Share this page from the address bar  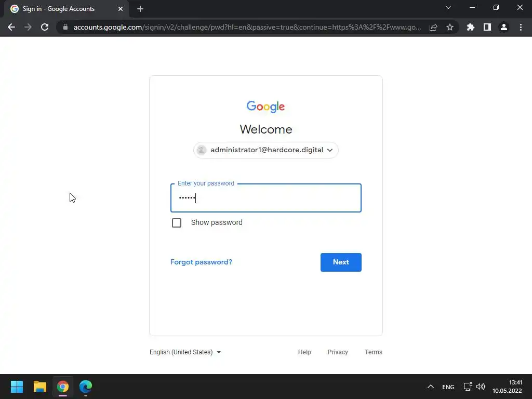pos(433,27)
